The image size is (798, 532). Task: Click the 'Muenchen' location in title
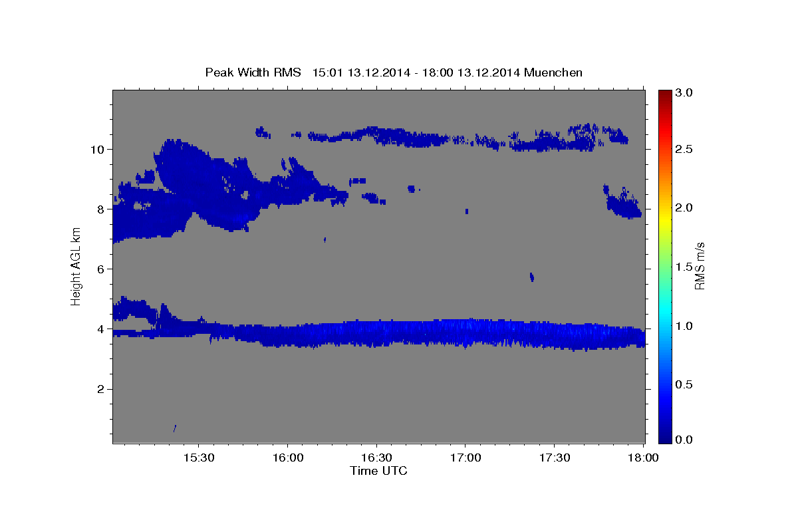[x=553, y=72]
